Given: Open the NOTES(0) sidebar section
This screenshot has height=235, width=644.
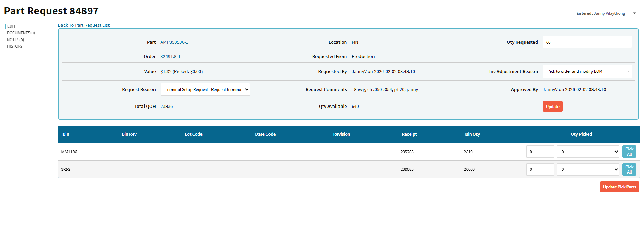Looking at the screenshot, I should point(15,40).
